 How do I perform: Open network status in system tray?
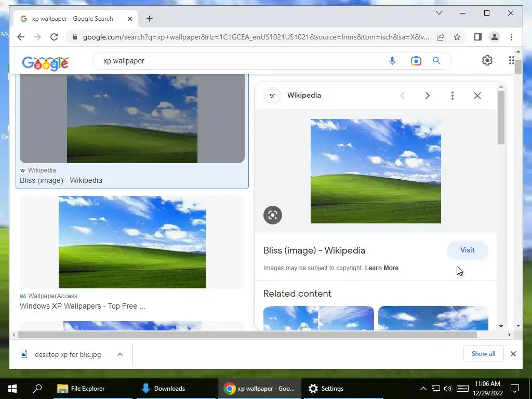pos(436,389)
